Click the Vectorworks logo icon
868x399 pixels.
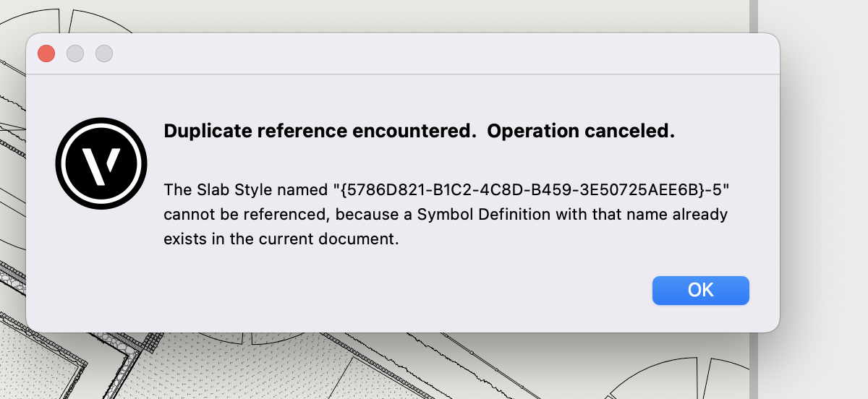click(101, 164)
